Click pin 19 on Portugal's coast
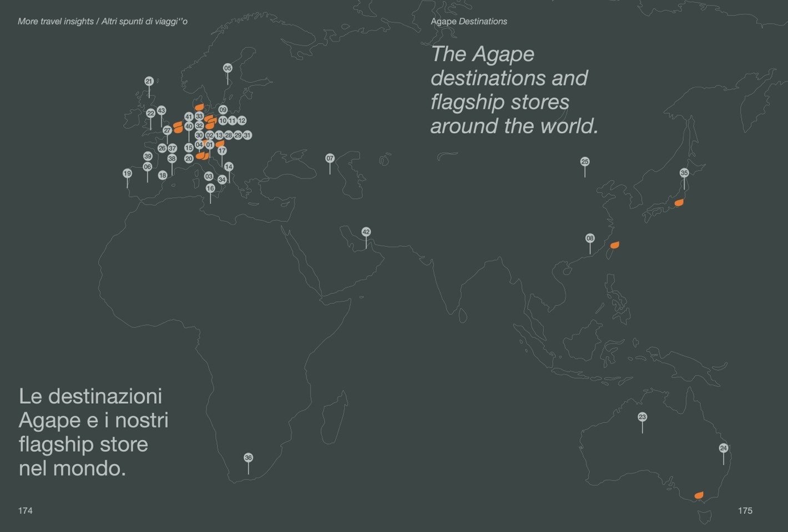This screenshot has width=788, height=532. (127, 174)
